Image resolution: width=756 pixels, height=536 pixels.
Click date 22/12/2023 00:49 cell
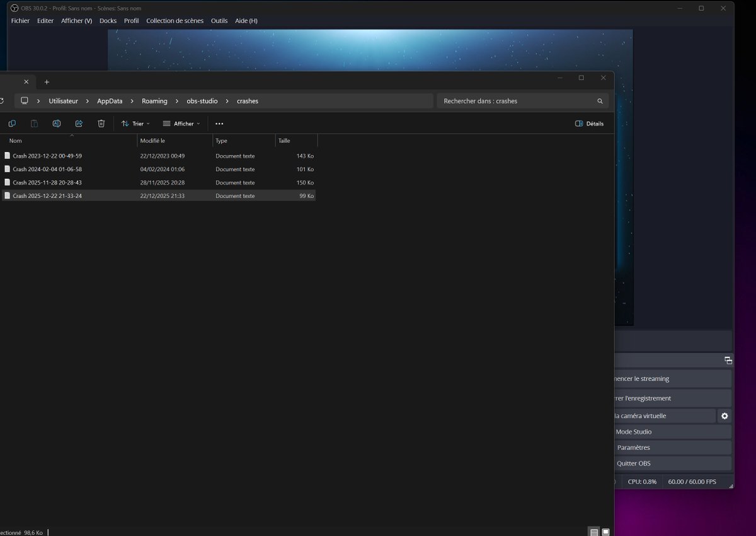pyautogui.click(x=163, y=156)
